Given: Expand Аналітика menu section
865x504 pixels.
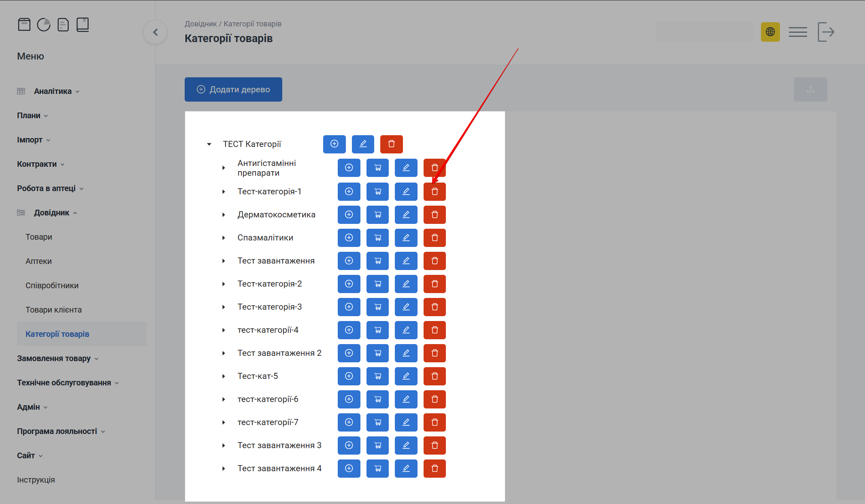Looking at the screenshot, I should [x=53, y=91].
